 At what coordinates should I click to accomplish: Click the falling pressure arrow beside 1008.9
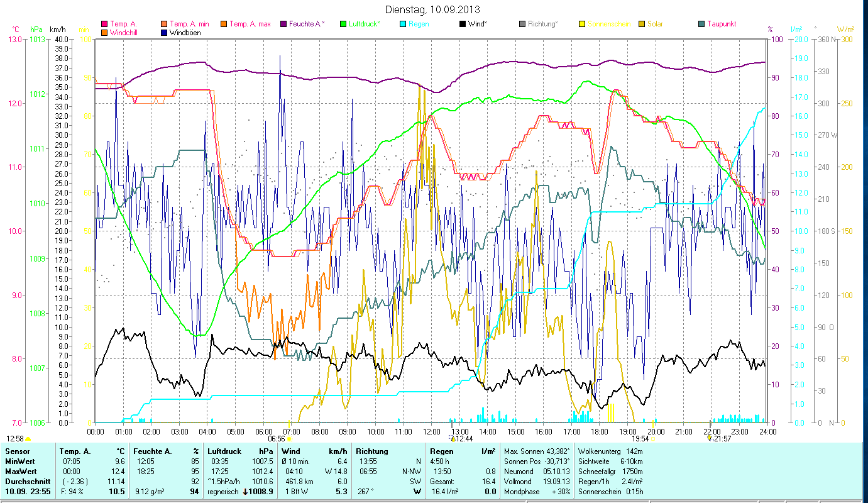[x=246, y=492]
